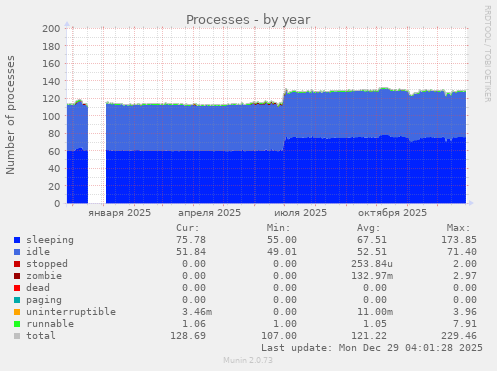Click sleeping minimum value 55.00
The image size is (497, 371).
click(282, 240)
